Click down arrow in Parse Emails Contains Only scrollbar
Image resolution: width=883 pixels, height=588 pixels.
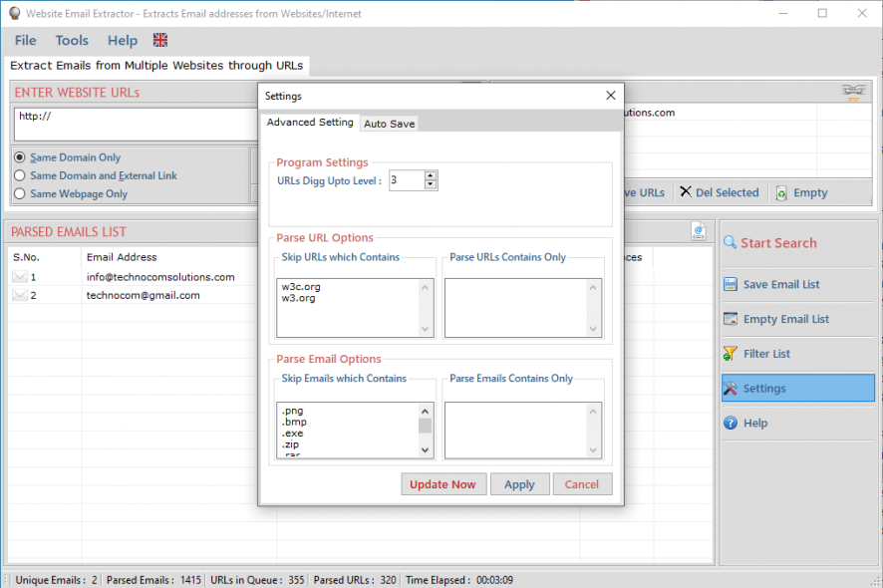point(593,450)
